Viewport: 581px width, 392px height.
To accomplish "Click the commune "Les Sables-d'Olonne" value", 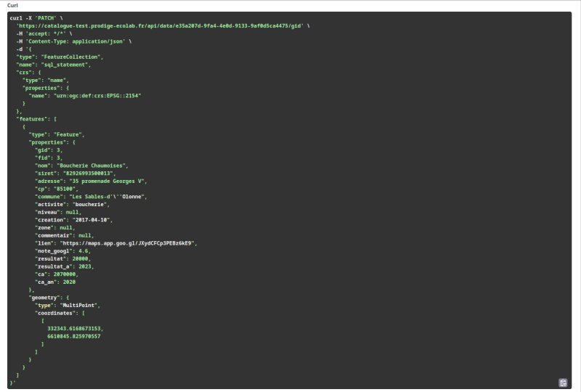I will coord(107,196).
